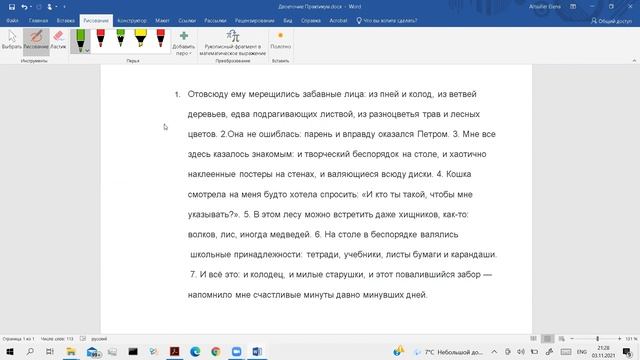Select the Ластик eraser tool
The height and width of the screenshot is (360, 640).
tap(58, 40)
